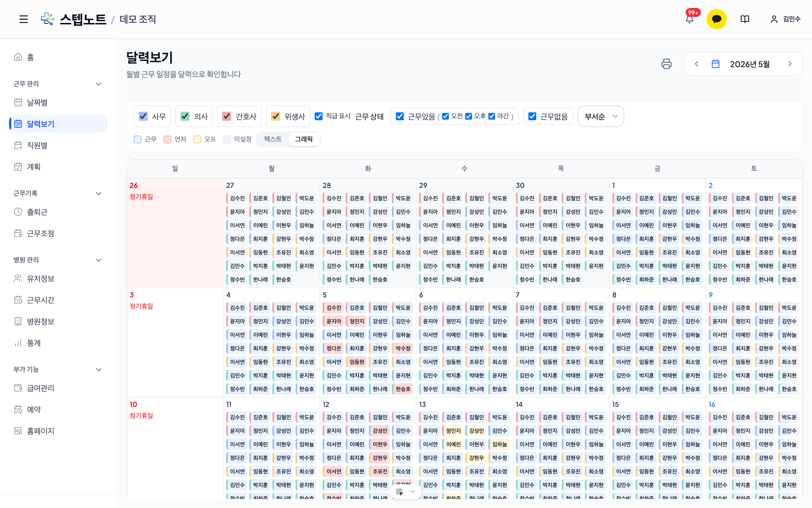Expand the floating tool chevron
This screenshot has width=812, height=508.
click(x=413, y=492)
